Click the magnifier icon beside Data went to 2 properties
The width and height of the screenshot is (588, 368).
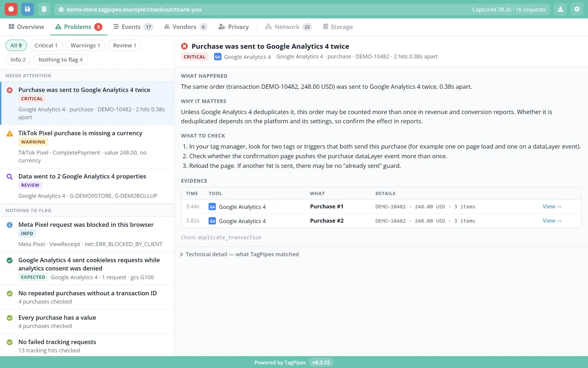pyautogui.click(x=10, y=177)
